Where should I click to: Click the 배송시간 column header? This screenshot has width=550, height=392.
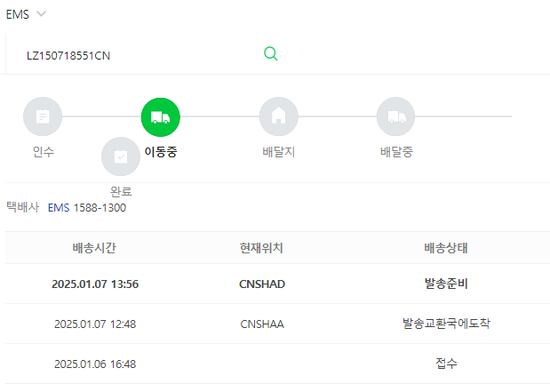[94, 248]
